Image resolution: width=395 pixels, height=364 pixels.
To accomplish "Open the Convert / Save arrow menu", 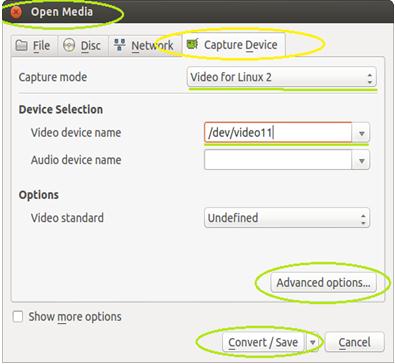I will click(x=313, y=342).
